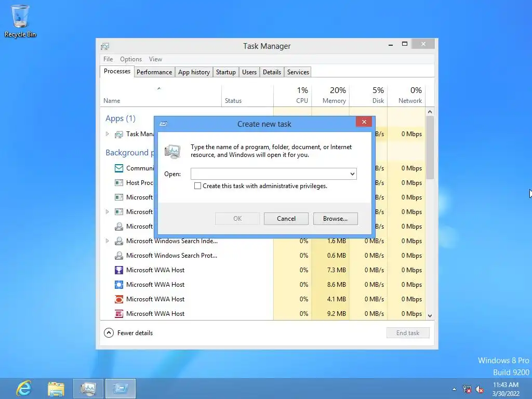The height and width of the screenshot is (399, 532).
Task: Switch to the Users tab
Action: click(249, 72)
